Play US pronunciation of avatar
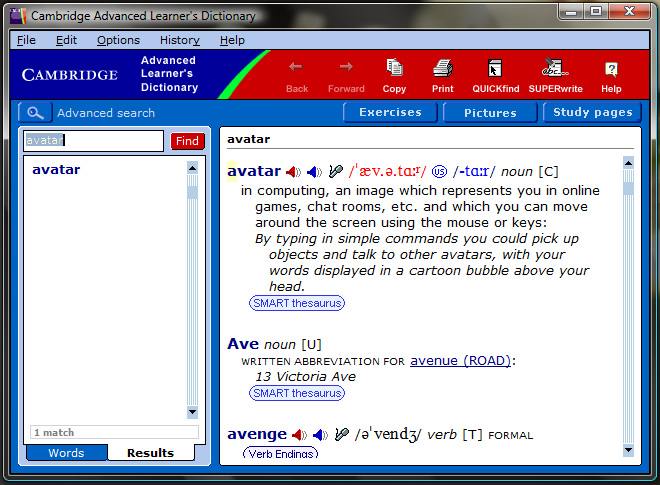 coord(314,172)
